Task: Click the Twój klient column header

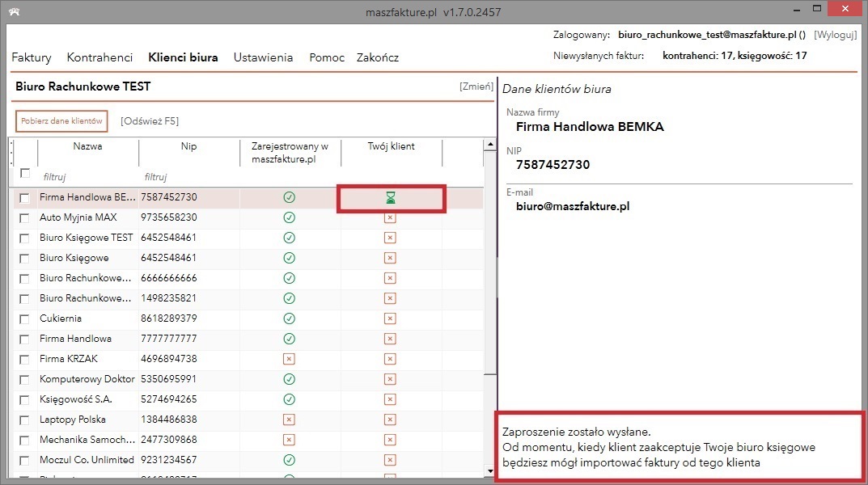Action: click(x=391, y=146)
